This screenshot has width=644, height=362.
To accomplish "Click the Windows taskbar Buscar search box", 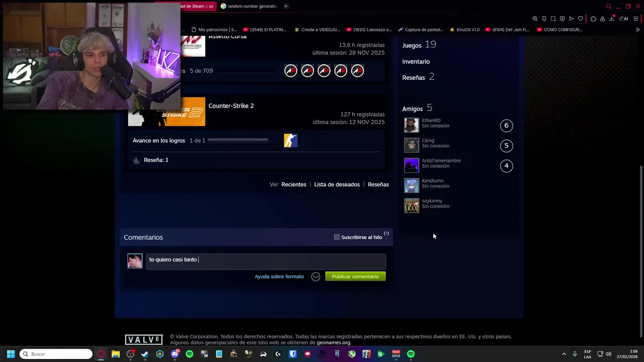I will tap(56, 354).
